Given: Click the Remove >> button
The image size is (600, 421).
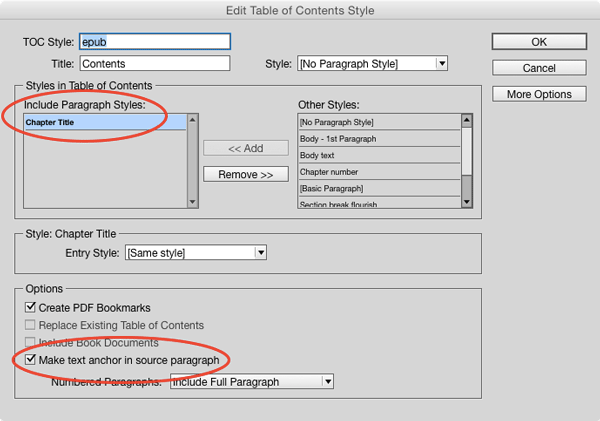Looking at the screenshot, I should pos(245,174).
